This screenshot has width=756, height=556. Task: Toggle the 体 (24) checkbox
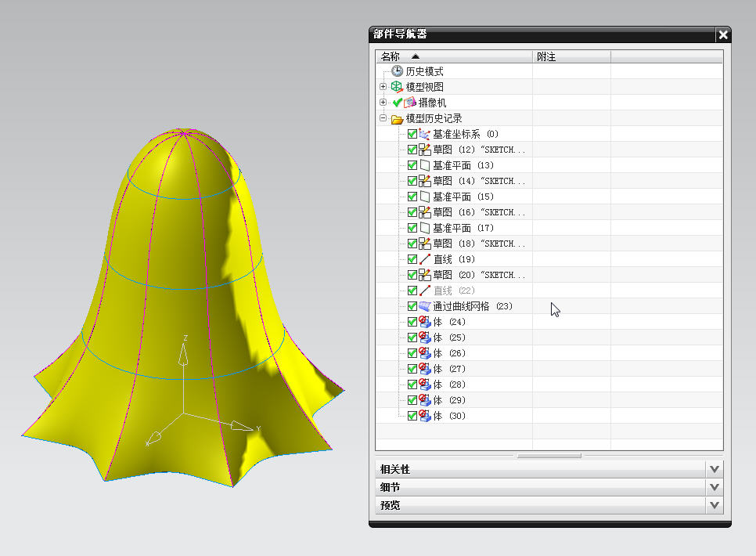412,322
